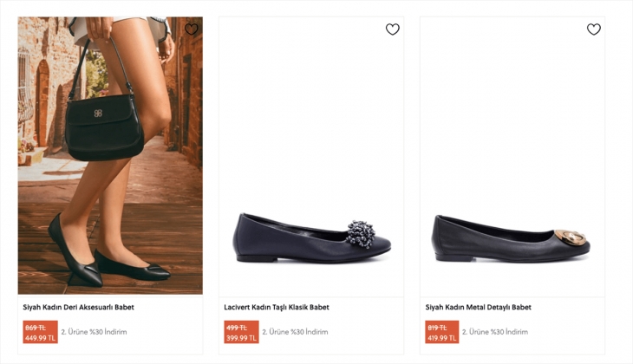
Task: Tap heart icon on Siyah Metal Detaylı Babet
Action: (594, 29)
